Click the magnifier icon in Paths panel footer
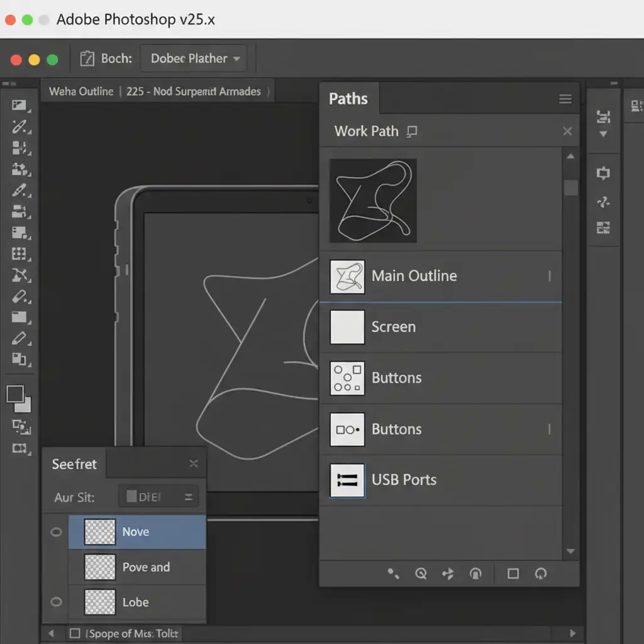 point(421,574)
